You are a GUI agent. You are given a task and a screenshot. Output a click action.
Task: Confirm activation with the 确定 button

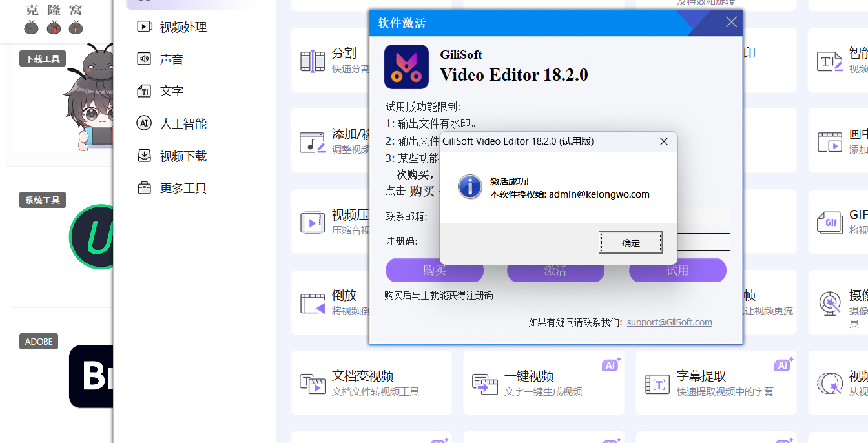(631, 243)
